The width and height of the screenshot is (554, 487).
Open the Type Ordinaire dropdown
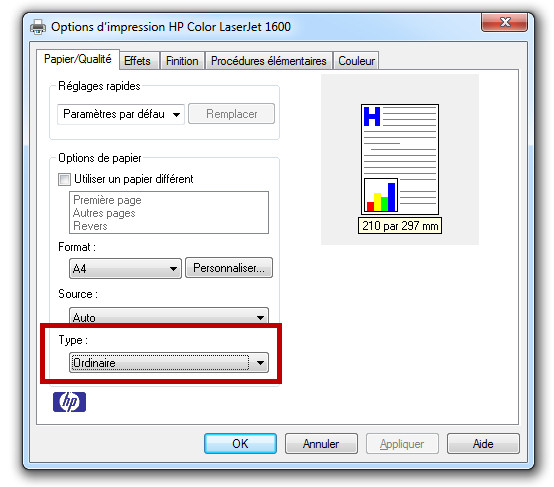pos(169,363)
